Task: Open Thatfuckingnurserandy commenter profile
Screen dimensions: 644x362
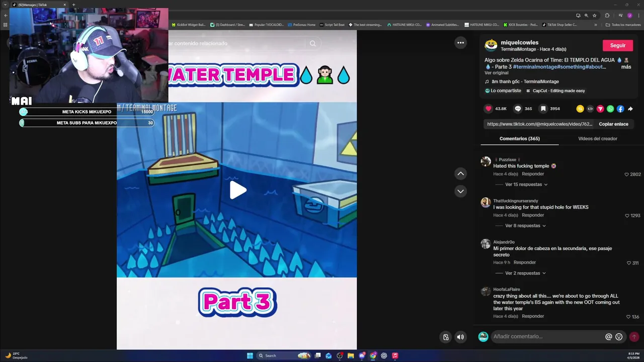Action: (515, 201)
